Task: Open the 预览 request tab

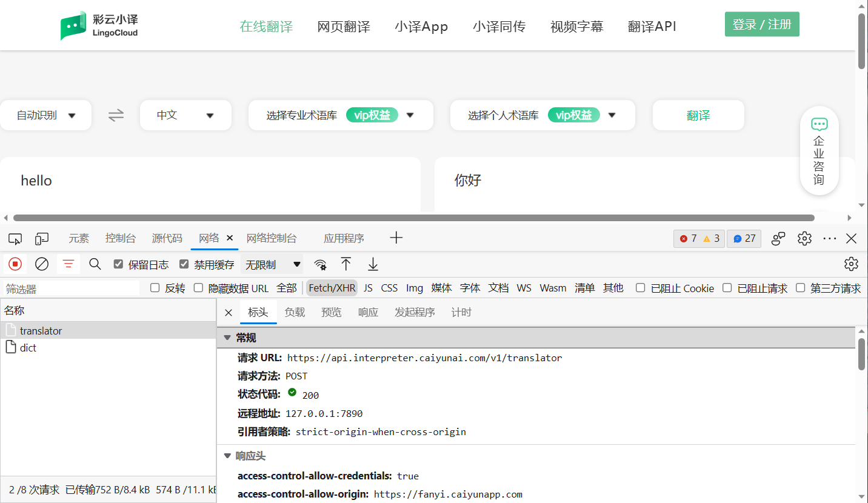Action: coord(332,313)
